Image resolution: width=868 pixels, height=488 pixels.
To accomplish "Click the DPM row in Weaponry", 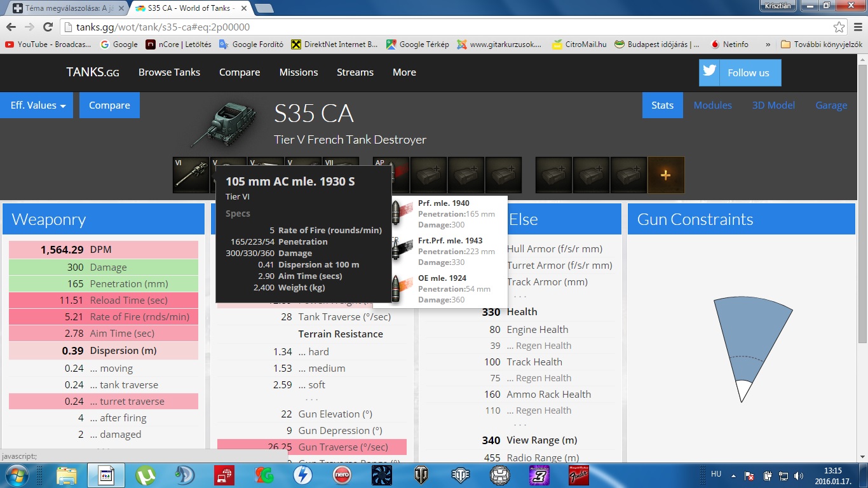I will pyautogui.click(x=104, y=250).
